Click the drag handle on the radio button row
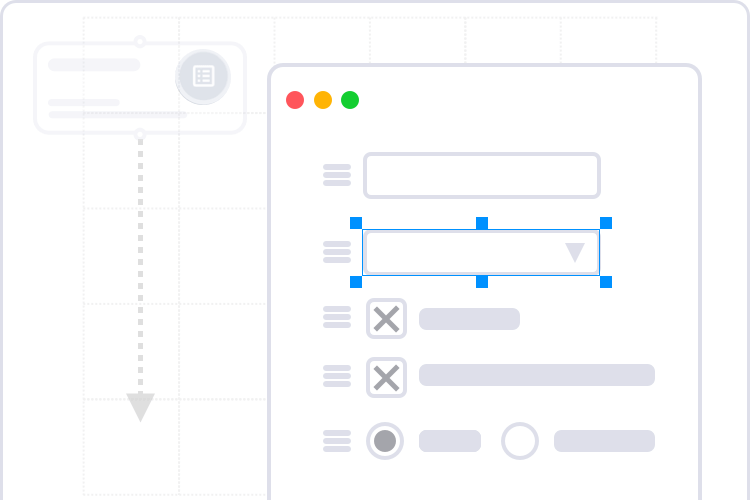This screenshot has height=500, width=750. [337, 440]
